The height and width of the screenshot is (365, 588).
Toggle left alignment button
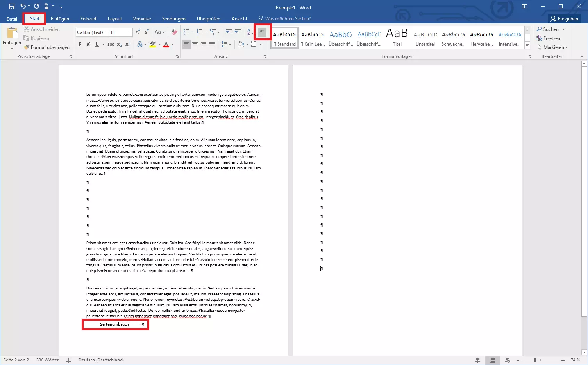[186, 44]
